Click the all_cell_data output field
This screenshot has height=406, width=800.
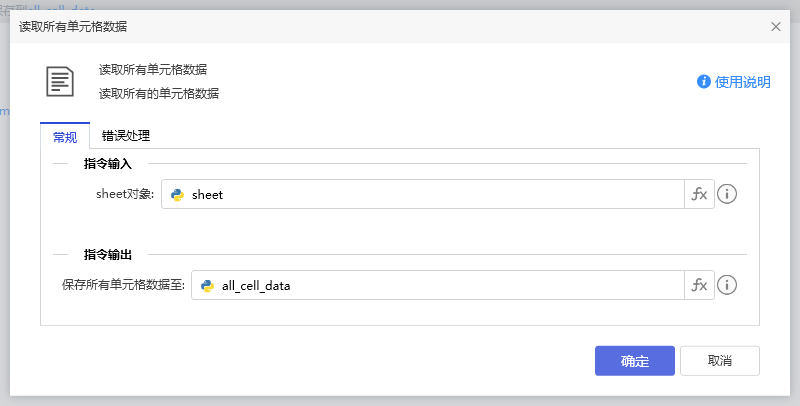[x=445, y=286]
